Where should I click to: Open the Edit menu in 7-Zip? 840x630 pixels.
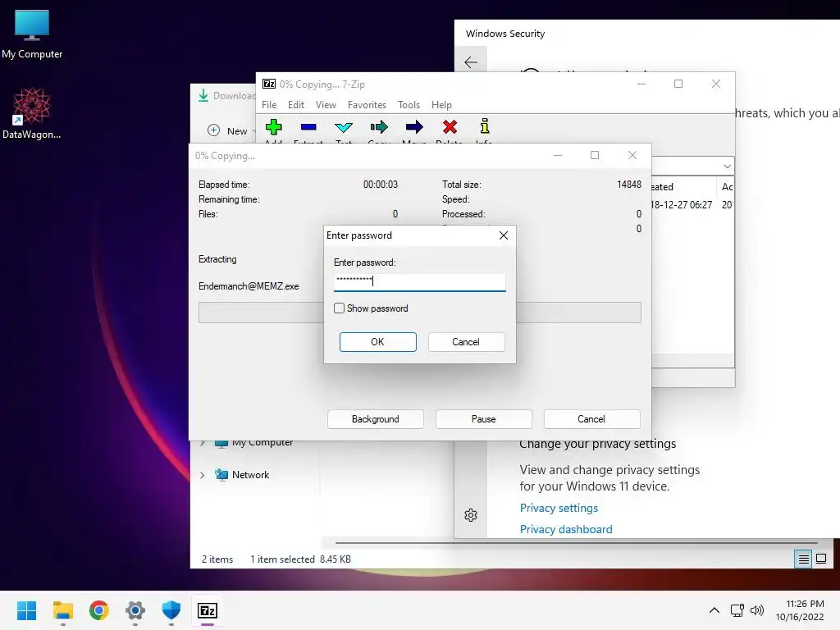point(295,105)
